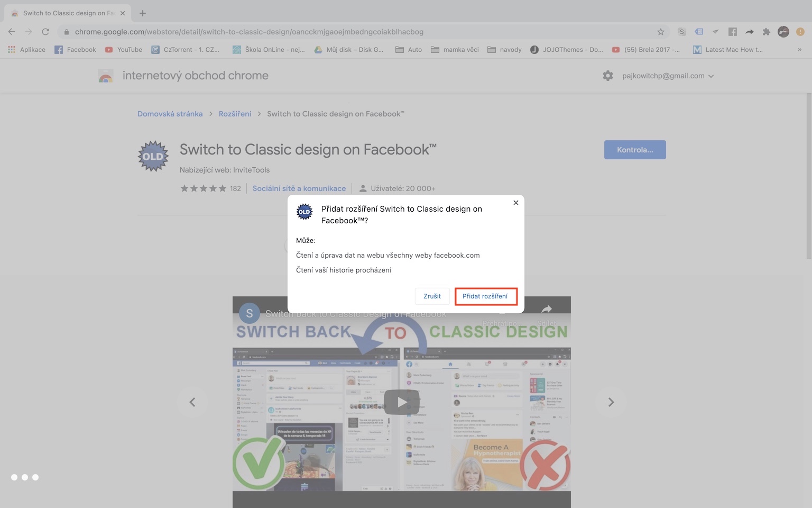
Task: Open the Sociální sítě a komunikace category
Action: pos(299,188)
